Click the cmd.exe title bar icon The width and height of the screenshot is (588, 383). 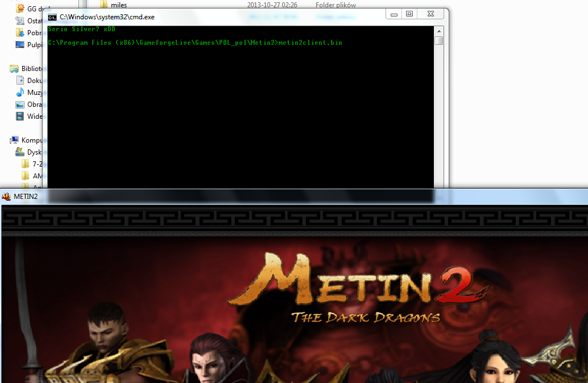coord(52,17)
